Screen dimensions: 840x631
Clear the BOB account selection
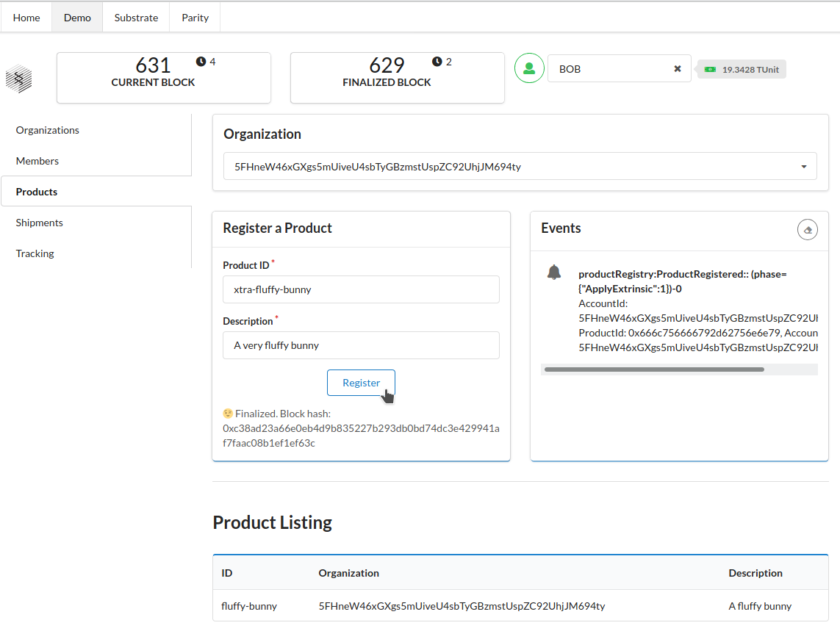[678, 68]
